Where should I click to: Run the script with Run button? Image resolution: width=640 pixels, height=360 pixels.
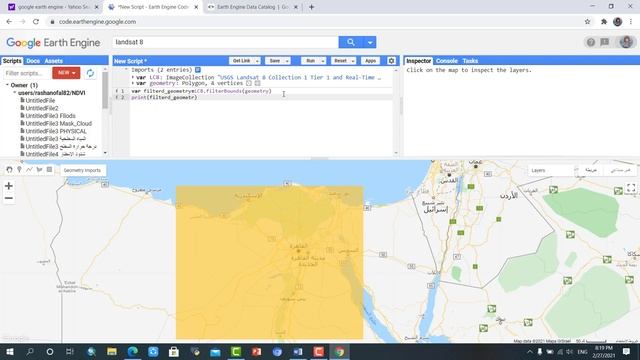[311, 61]
